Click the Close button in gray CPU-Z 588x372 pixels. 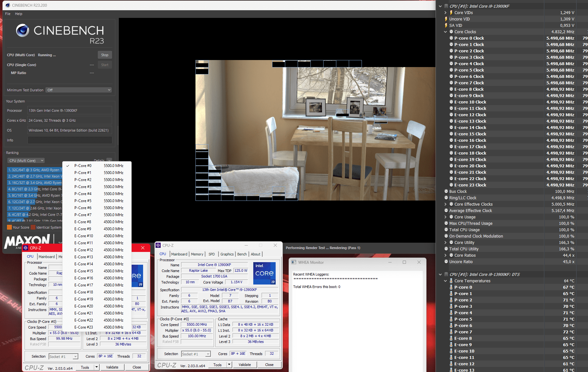click(x=269, y=365)
